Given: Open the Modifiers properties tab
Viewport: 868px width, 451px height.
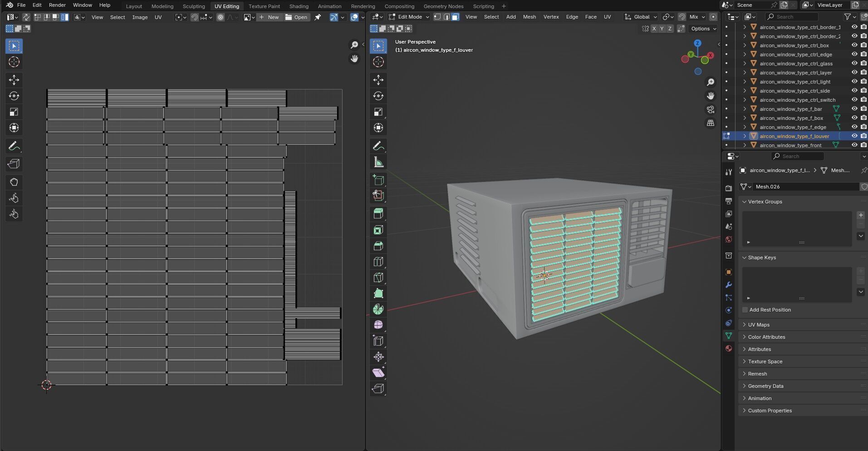Looking at the screenshot, I should pos(729,285).
